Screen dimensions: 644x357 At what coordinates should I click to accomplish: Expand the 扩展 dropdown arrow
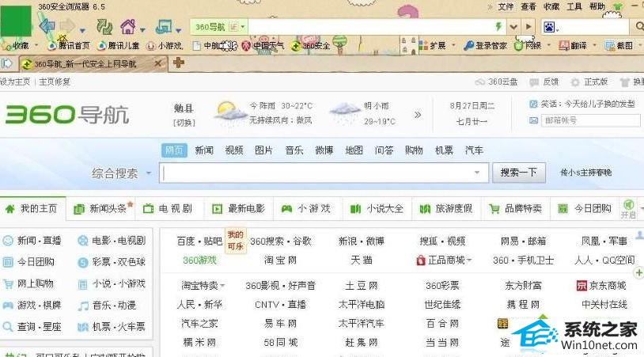(453, 45)
